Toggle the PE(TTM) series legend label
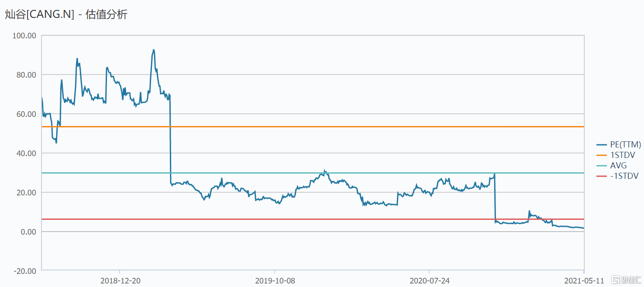Viewport: 644px width, 287px height. click(625, 144)
